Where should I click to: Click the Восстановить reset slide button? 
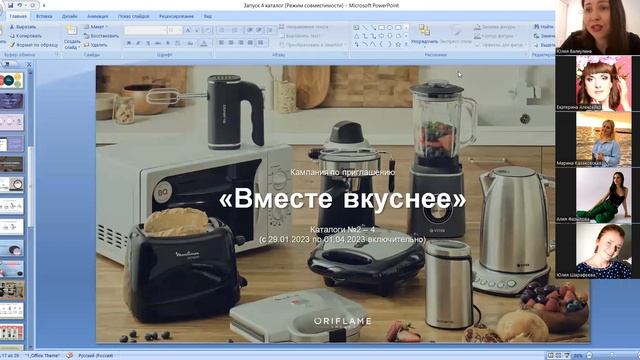(x=101, y=36)
